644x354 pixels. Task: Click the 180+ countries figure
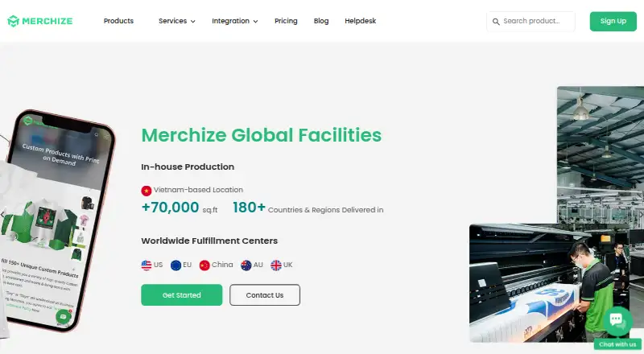308,208
